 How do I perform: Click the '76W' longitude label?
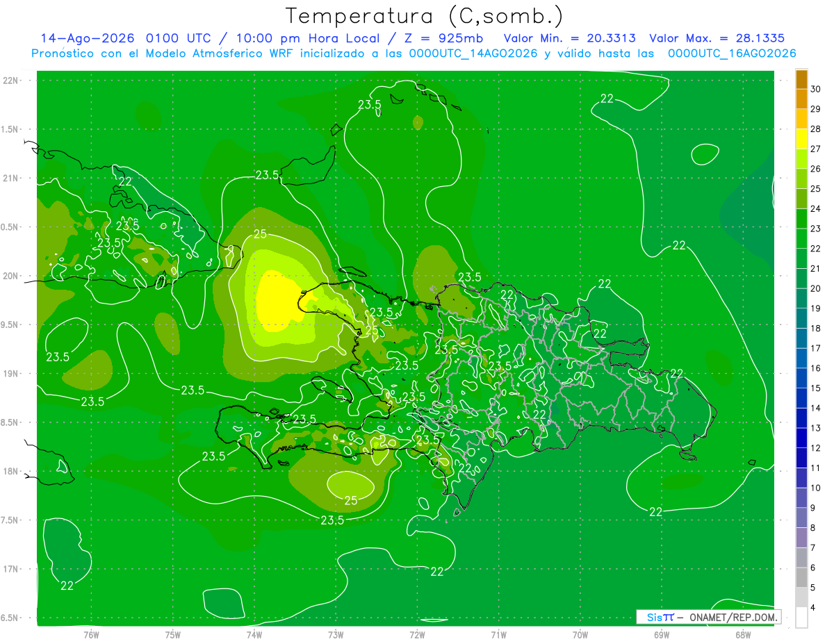click(91, 634)
